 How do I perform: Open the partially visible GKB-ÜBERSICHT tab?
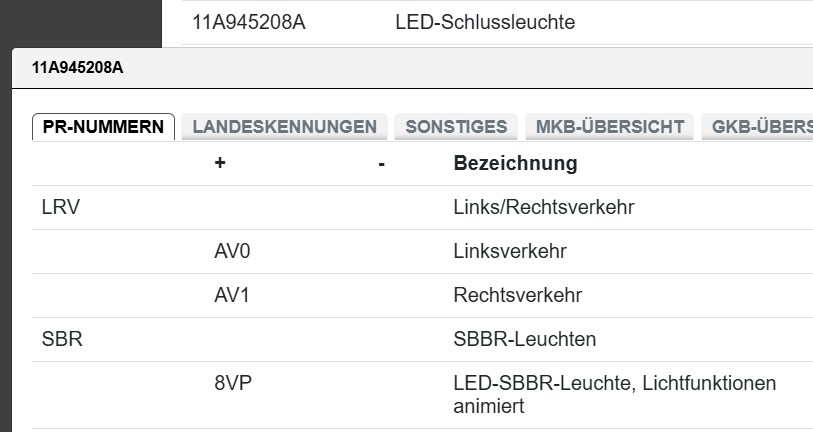pos(760,127)
